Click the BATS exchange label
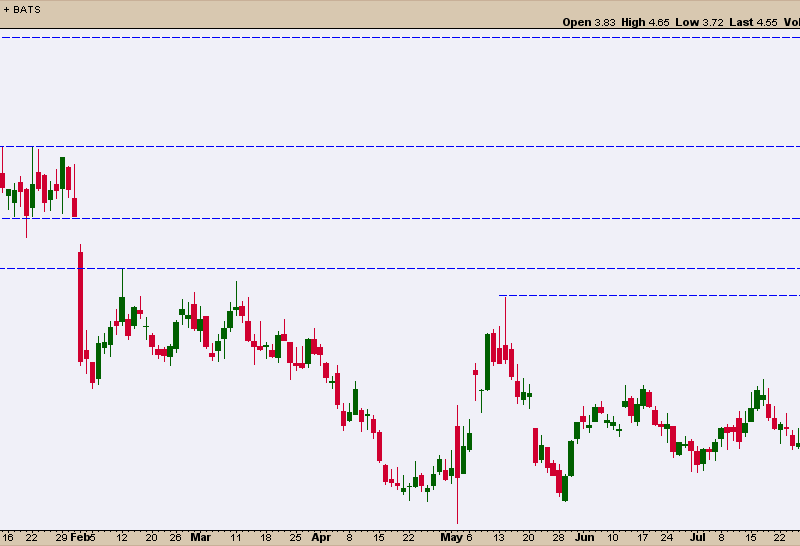This screenshot has width=800, height=546. [27, 10]
